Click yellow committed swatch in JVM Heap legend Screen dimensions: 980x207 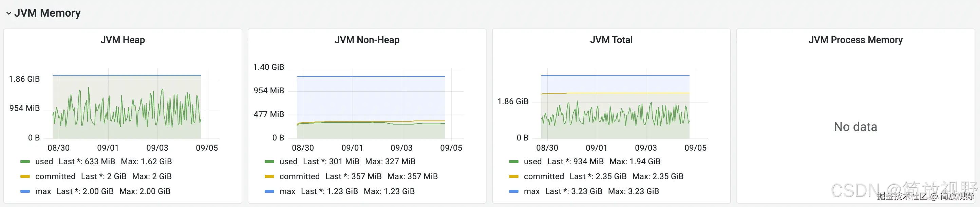point(25,176)
